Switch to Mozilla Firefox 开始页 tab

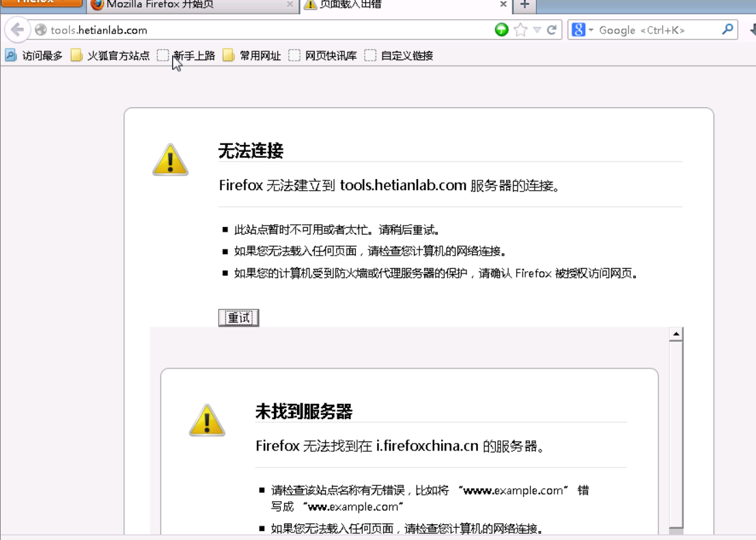click(x=193, y=5)
